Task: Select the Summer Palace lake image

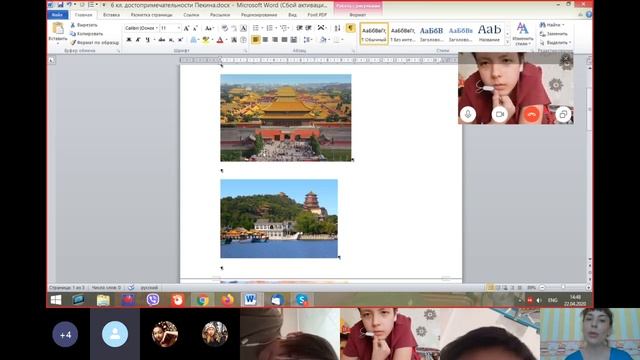Action: tap(279, 218)
